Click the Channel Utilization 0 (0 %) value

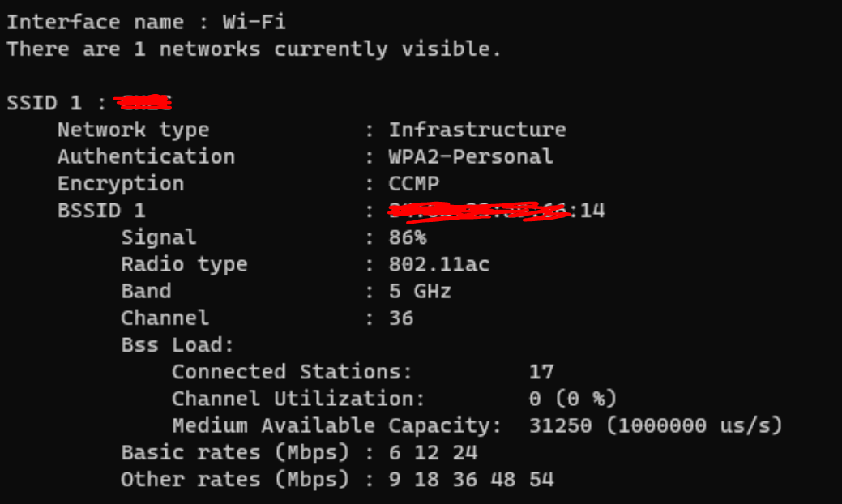click(x=573, y=399)
